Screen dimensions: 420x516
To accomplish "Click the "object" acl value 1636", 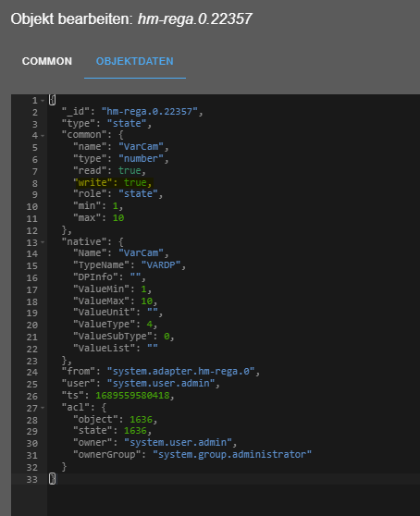I will coord(141,419).
